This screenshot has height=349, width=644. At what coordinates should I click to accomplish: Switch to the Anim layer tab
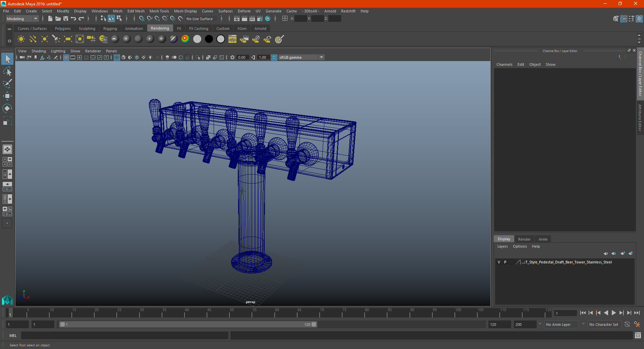point(543,239)
